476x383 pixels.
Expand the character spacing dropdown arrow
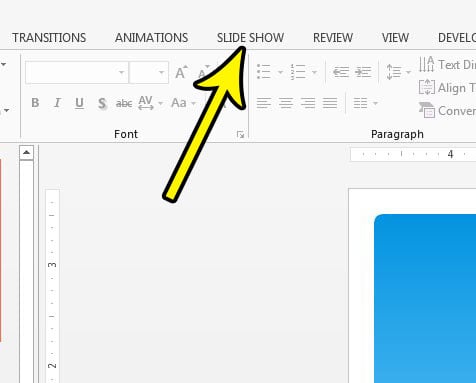click(x=160, y=103)
